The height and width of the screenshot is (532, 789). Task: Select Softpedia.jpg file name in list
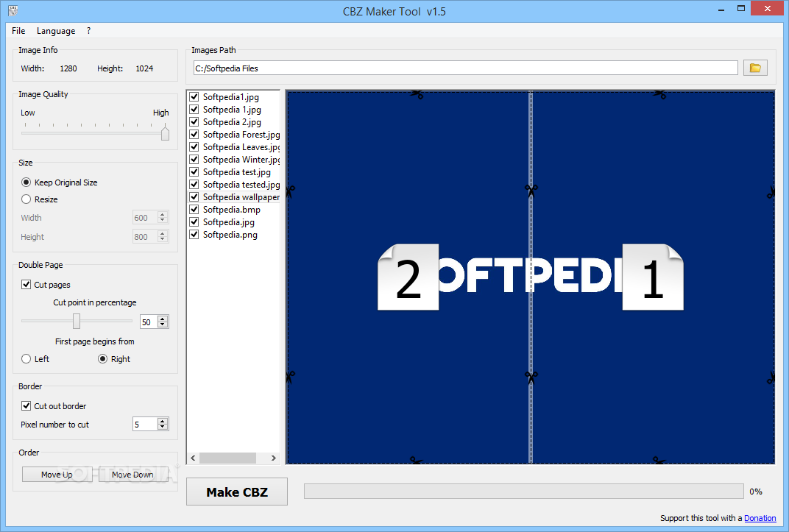[228, 221]
